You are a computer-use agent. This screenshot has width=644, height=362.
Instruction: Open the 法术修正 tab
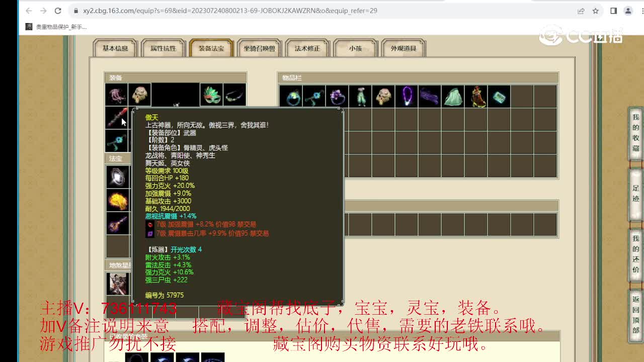(x=307, y=48)
